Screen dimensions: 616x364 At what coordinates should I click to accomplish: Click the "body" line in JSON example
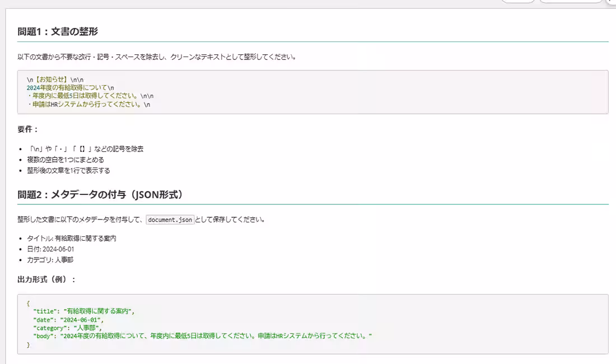(202, 336)
